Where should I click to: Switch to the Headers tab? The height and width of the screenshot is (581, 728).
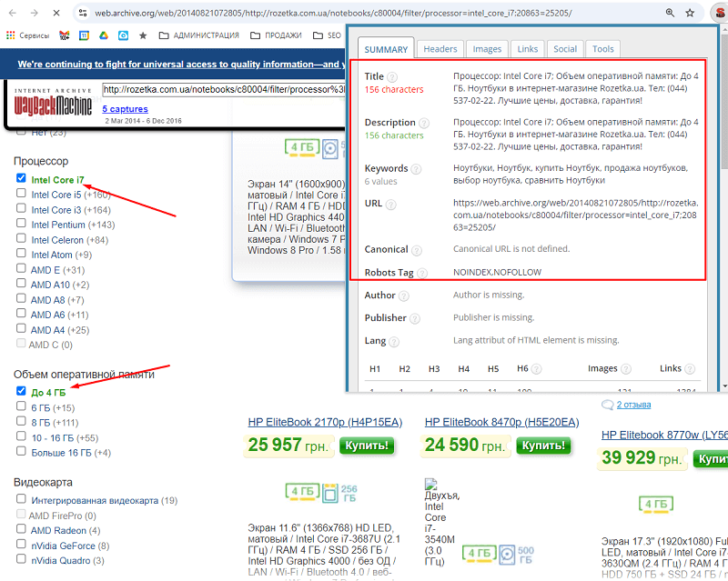coord(440,49)
